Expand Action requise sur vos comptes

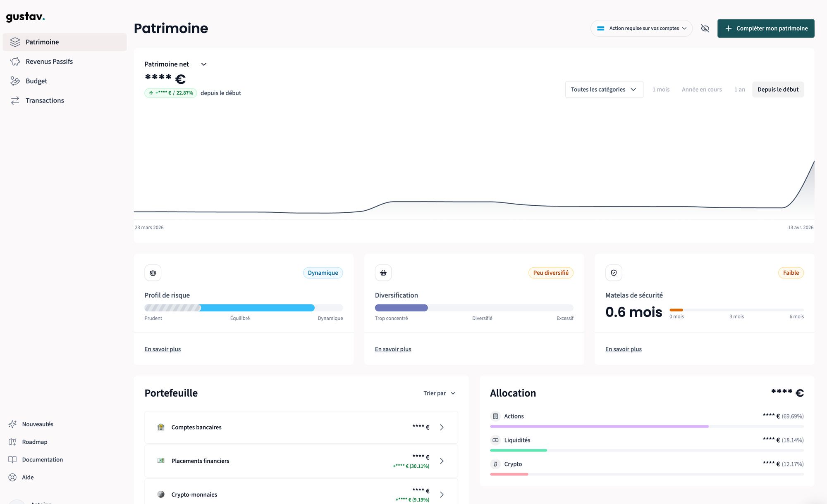[641, 29]
